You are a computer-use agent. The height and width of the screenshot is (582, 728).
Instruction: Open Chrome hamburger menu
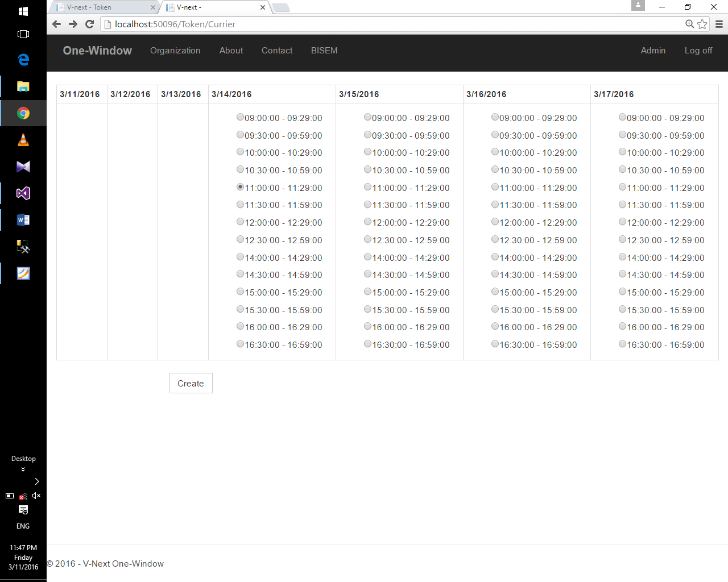(719, 24)
